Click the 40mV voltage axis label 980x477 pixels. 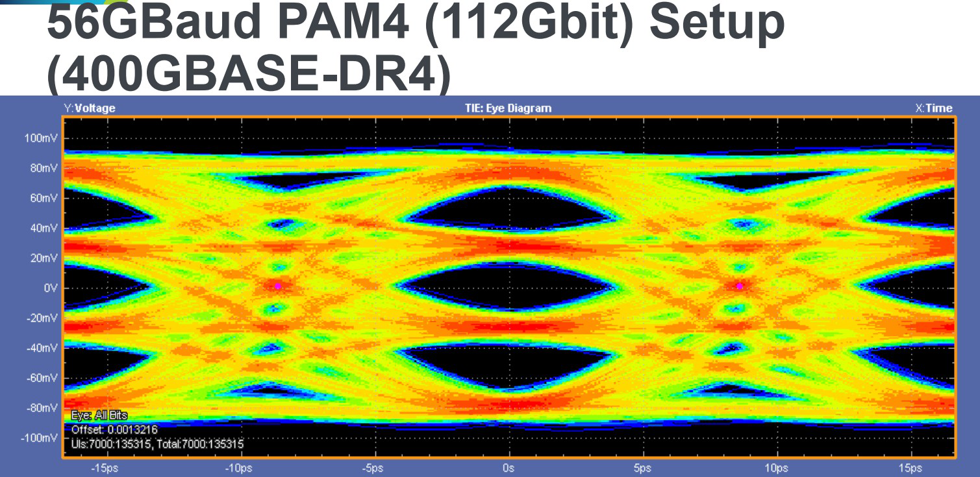44,228
